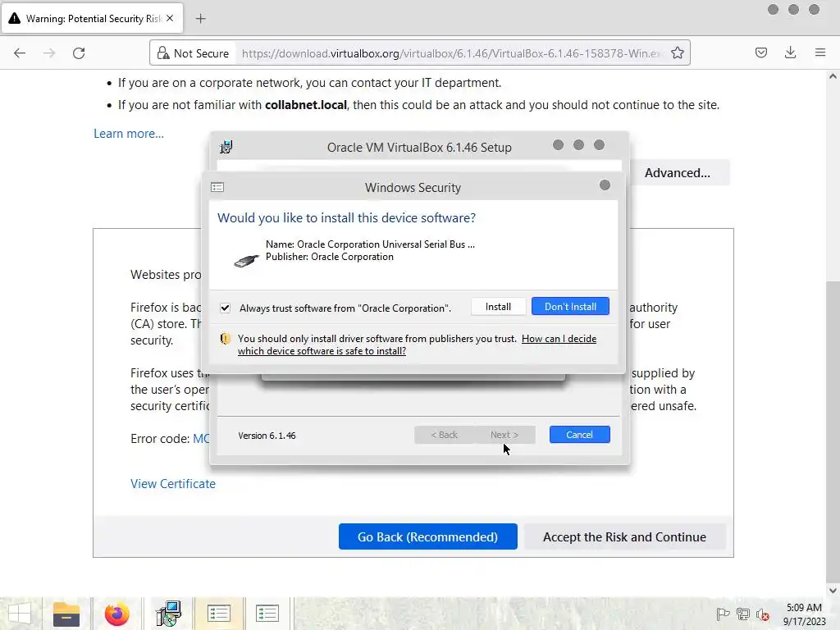840x630 pixels.
Task: Open File Explorer from taskbar
Action: tap(66, 614)
